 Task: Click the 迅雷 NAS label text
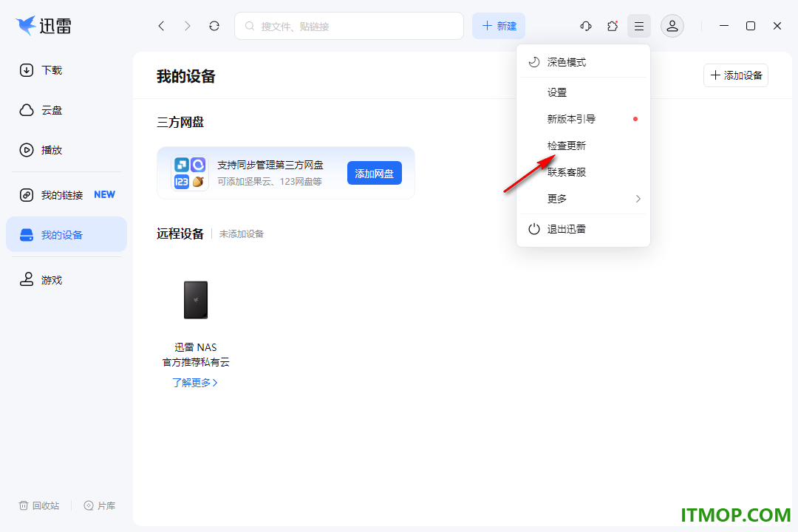point(196,347)
